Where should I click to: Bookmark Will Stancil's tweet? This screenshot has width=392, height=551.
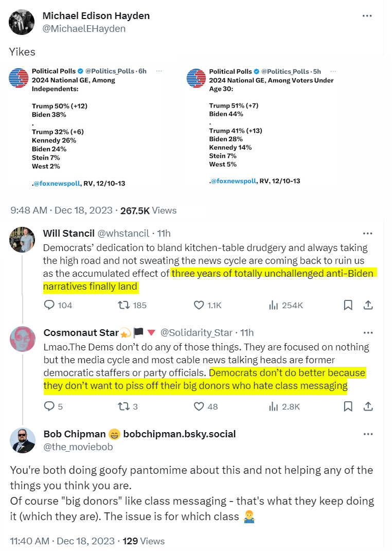click(x=348, y=305)
